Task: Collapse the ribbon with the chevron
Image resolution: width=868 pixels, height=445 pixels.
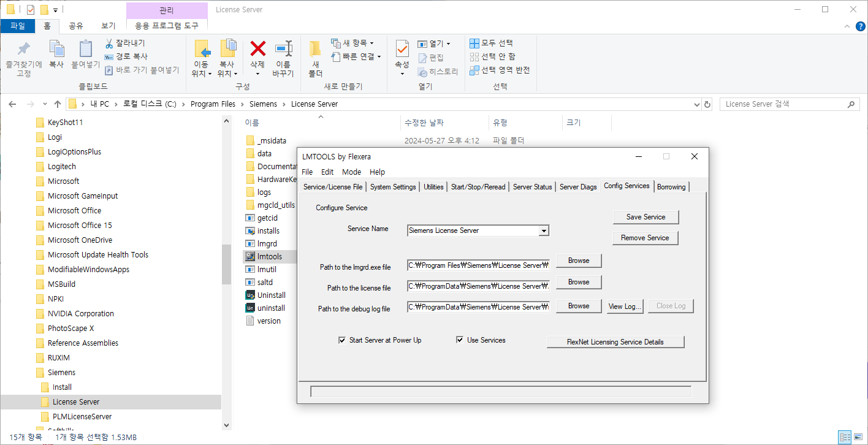Action: [847, 27]
